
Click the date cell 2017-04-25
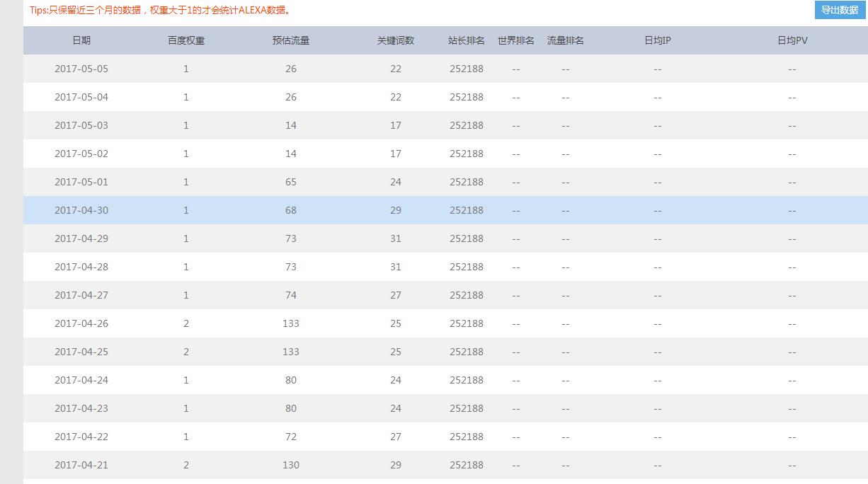[x=81, y=352]
